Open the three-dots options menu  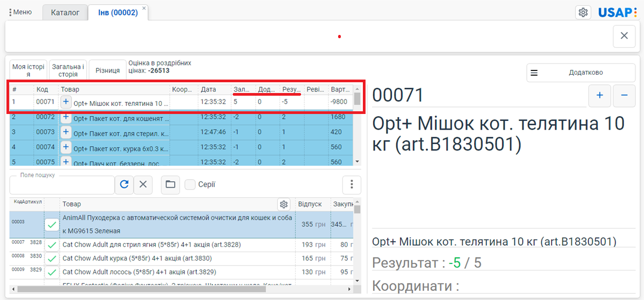[352, 185]
